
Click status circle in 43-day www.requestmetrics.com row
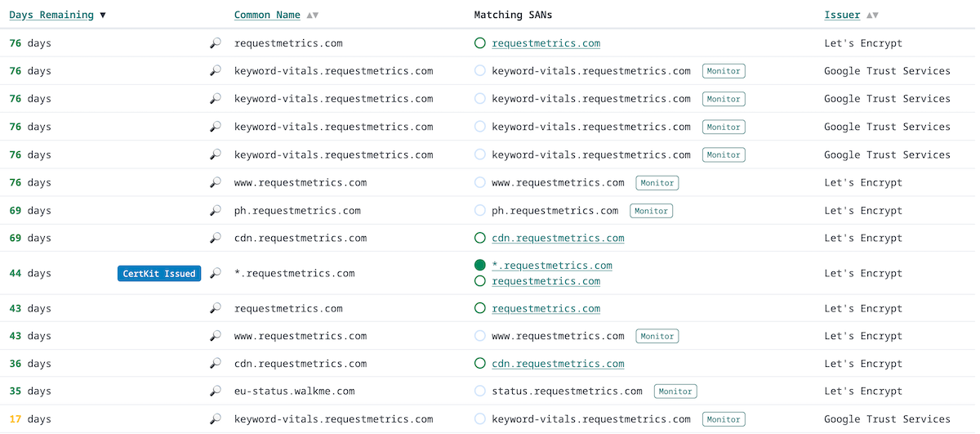click(x=480, y=336)
